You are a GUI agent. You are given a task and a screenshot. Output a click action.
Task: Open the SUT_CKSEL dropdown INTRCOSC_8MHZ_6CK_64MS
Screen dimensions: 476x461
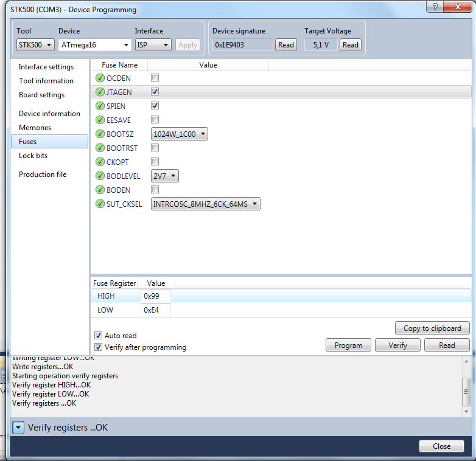coord(206,204)
